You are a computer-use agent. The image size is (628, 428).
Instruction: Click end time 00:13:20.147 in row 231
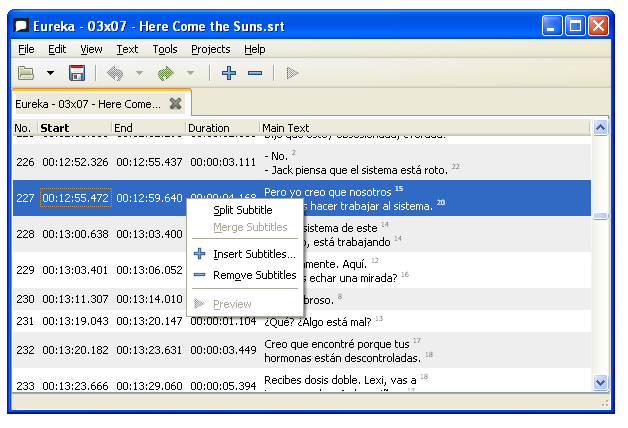click(x=149, y=321)
